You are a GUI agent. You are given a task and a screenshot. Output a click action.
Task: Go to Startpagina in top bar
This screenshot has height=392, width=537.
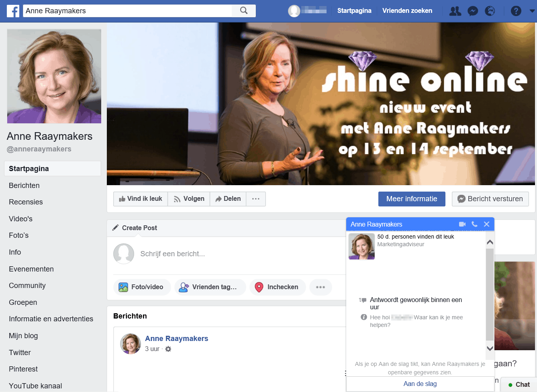[354, 11]
